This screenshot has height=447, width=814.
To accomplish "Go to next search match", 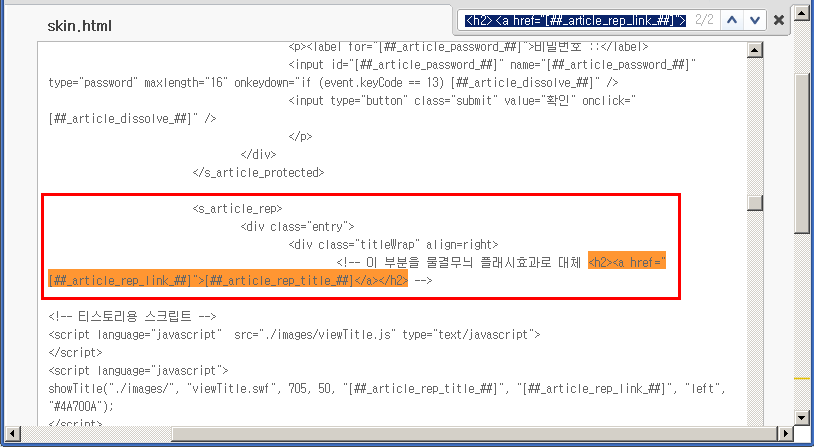I will pos(755,20).
